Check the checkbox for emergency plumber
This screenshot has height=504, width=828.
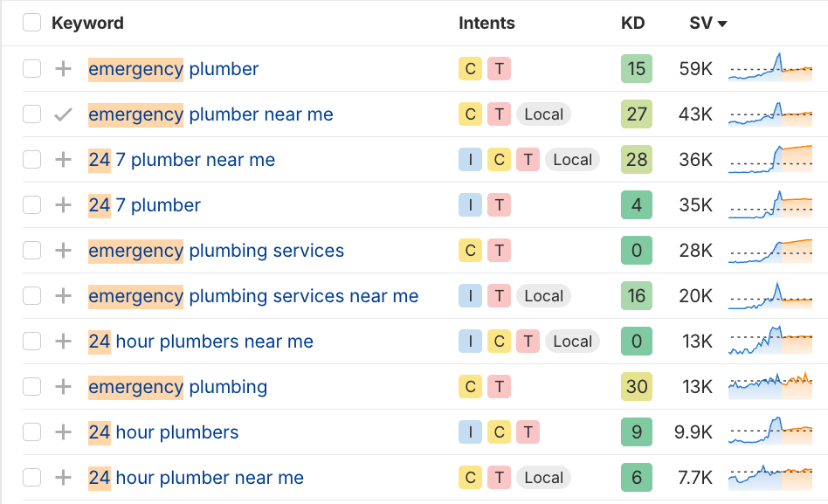point(31,68)
